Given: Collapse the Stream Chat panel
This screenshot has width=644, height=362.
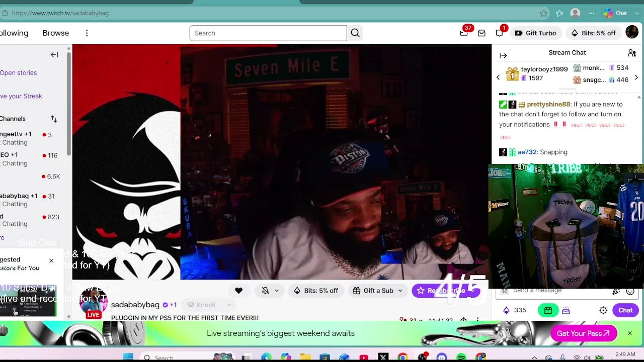Looking at the screenshot, I should pos(503,56).
